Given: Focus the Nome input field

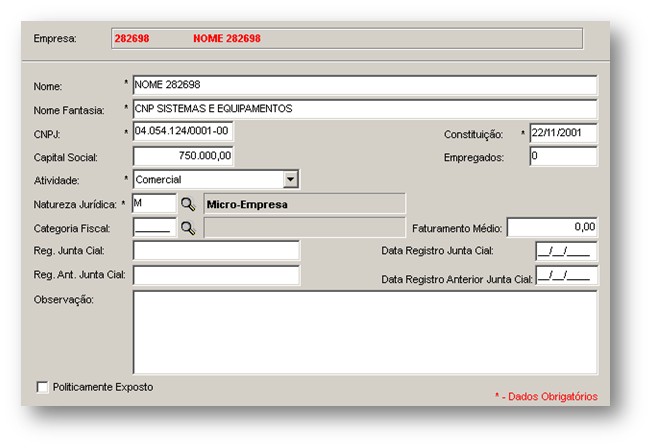Looking at the screenshot, I should pyautogui.click(x=365, y=85).
